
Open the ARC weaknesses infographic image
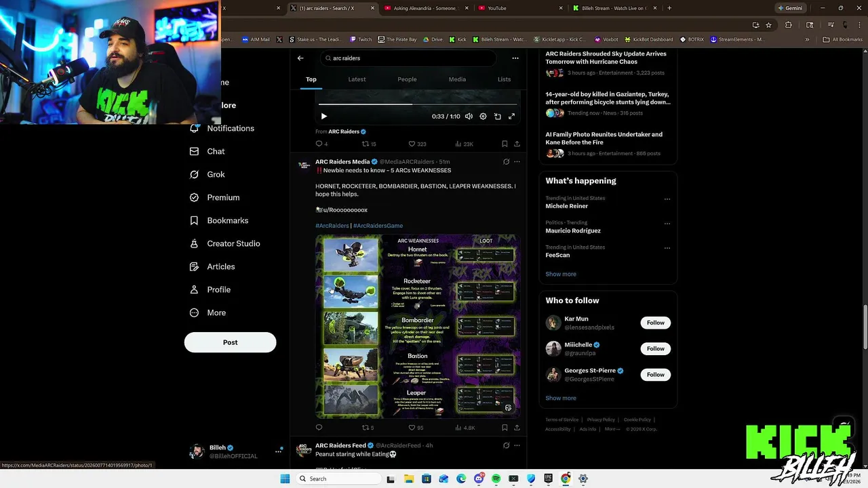[418, 326]
